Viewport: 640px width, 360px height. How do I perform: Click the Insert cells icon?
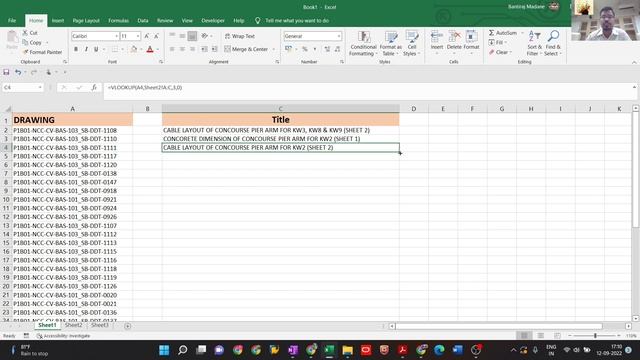click(437, 37)
